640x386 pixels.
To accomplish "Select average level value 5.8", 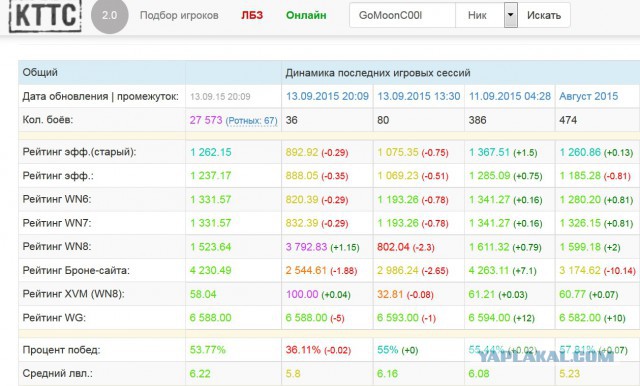I will tap(293, 373).
